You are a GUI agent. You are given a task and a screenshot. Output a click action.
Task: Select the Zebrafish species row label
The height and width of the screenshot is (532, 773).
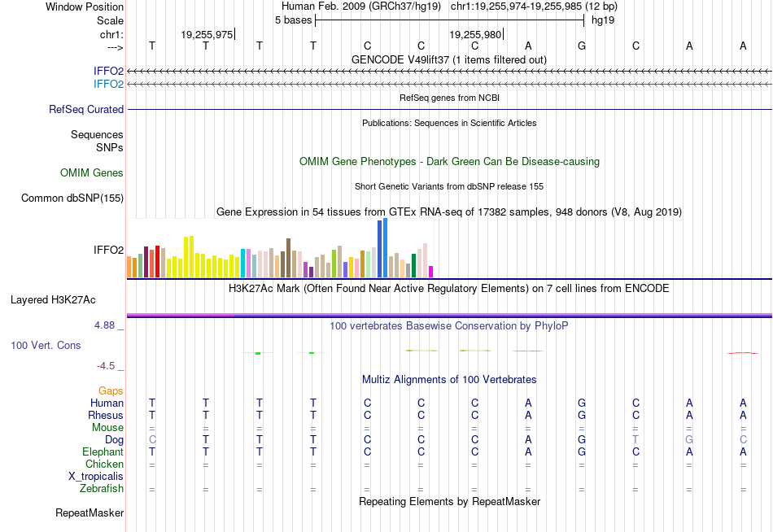[102, 489]
